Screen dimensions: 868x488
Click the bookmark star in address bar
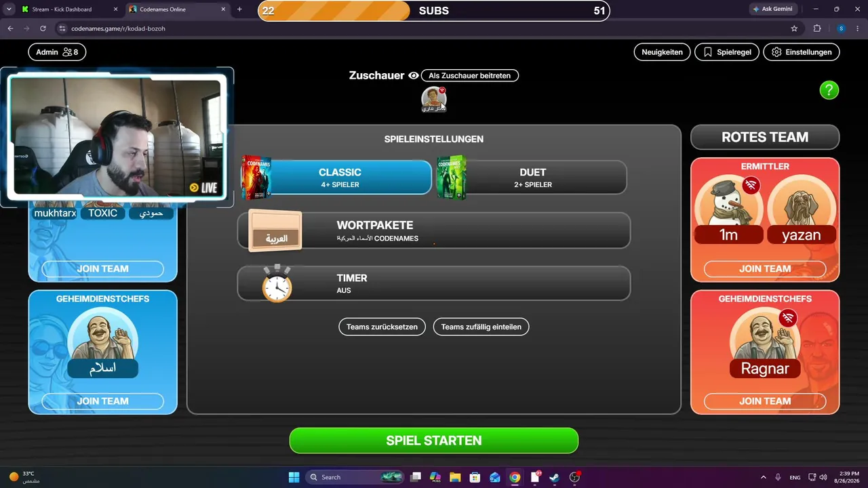pos(794,28)
